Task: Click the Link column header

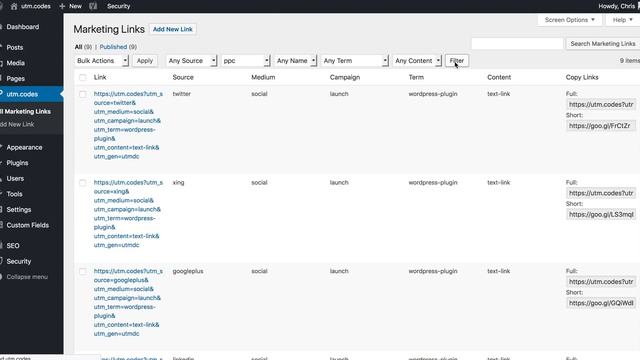Action: pyautogui.click(x=100, y=77)
